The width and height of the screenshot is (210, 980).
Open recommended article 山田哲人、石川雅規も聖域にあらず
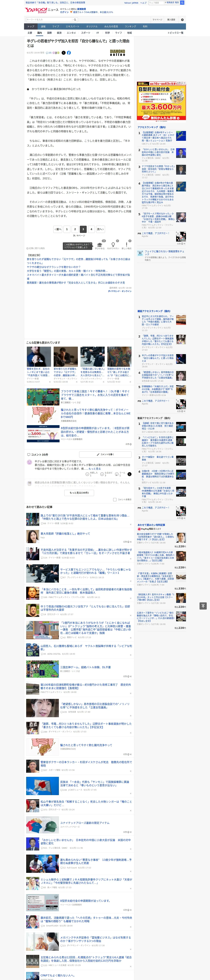click(x=87, y=647)
